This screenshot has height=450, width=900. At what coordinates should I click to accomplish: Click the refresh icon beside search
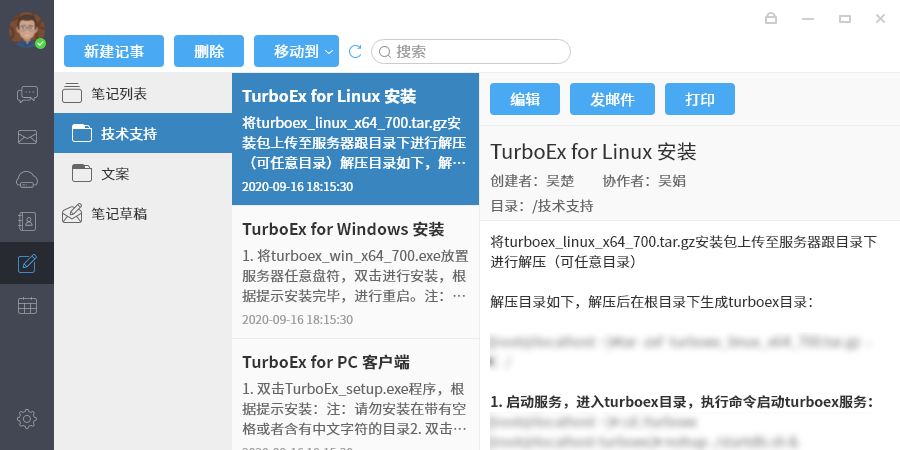[355, 51]
